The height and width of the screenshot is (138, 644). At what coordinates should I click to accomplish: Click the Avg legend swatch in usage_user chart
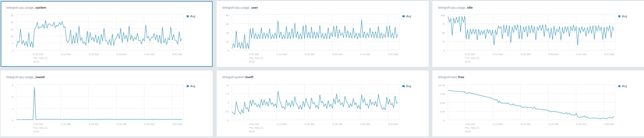click(403, 16)
